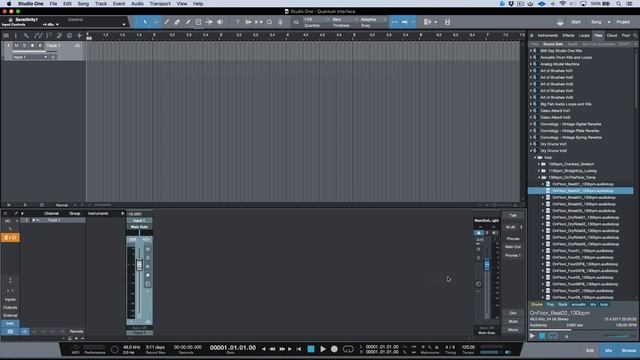Select the Bend tool
Image resolution: width=640 pixels, height=360 pixels.
[209, 22]
